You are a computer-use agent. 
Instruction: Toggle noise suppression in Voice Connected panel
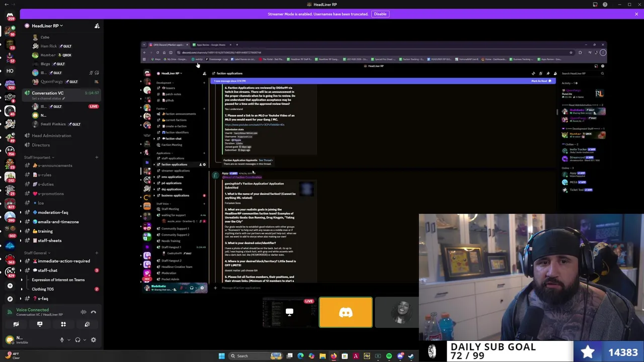[84, 312]
